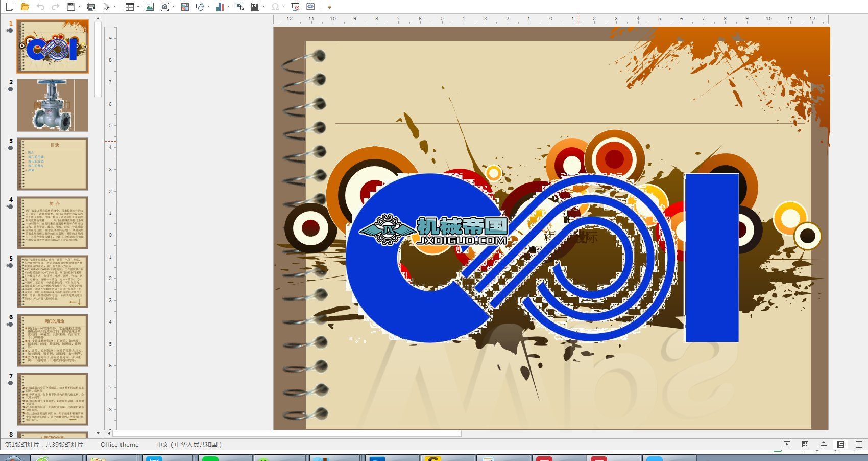868x461 pixels.
Task: Click the Office theme status label
Action: [x=119, y=445]
